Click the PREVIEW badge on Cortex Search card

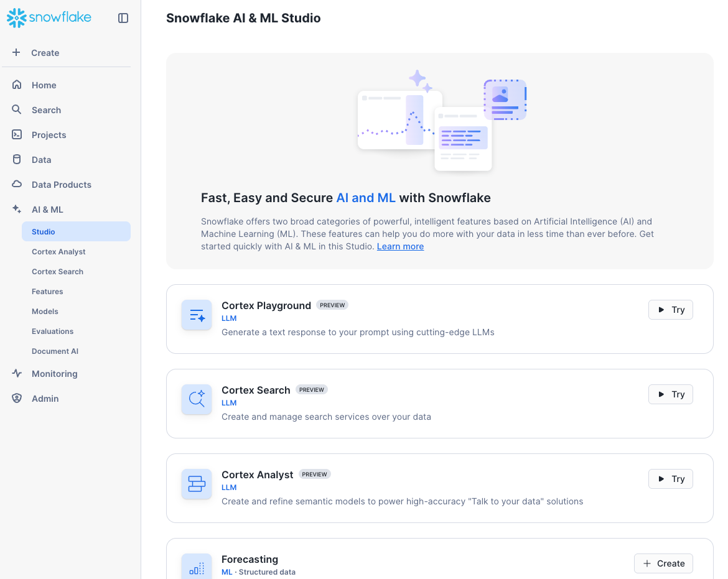(x=312, y=390)
